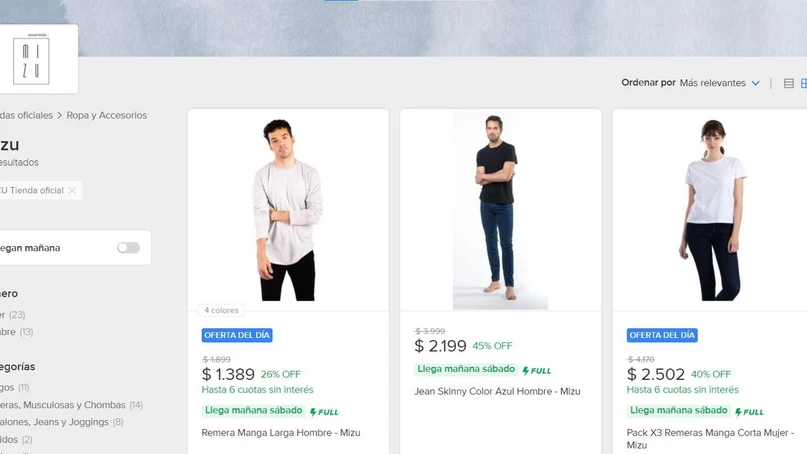Click OFERTA DEL DÍA badge on women's pack
The width and height of the screenshot is (807, 454).
click(662, 335)
